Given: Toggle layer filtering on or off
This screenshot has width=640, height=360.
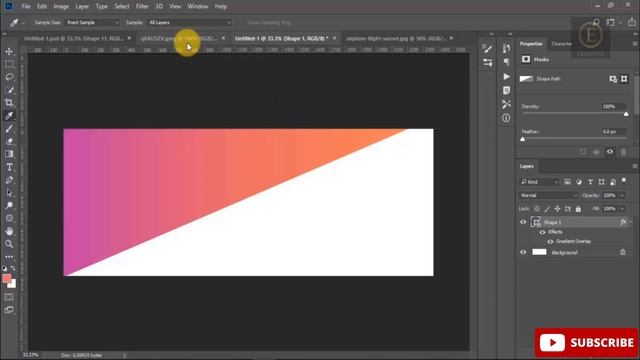Looking at the screenshot, I should (x=624, y=181).
